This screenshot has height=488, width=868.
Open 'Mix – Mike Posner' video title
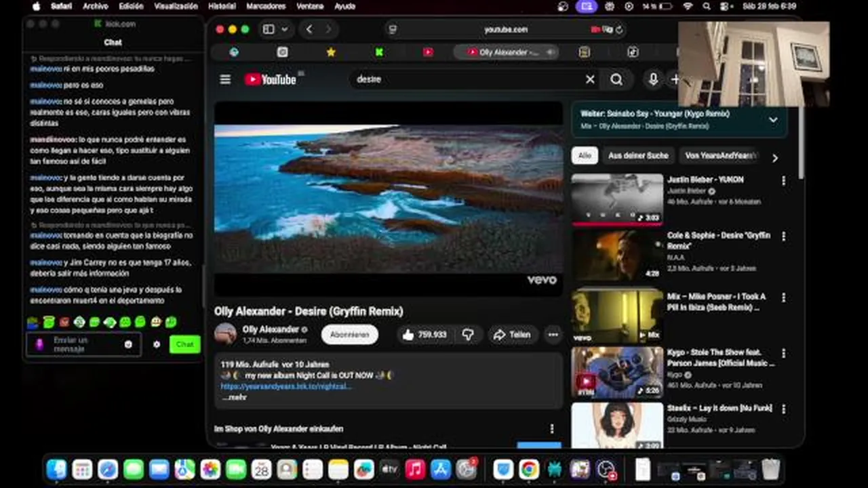[717, 302]
